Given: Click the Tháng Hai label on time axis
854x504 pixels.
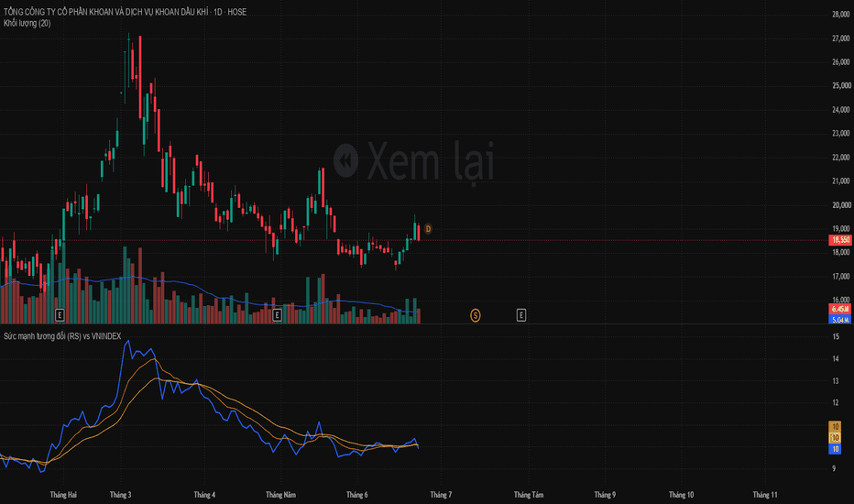Looking at the screenshot, I should tap(63, 495).
